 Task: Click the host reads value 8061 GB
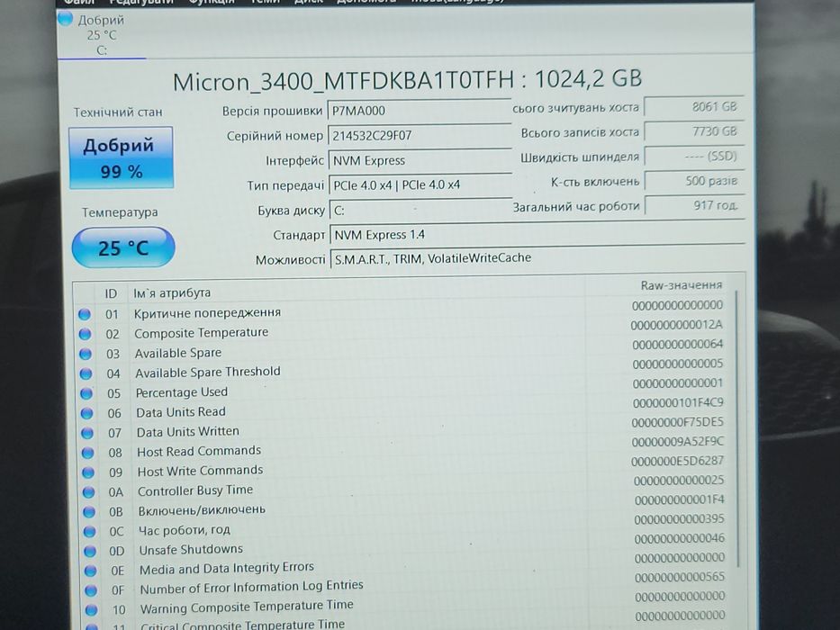tap(694, 106)
